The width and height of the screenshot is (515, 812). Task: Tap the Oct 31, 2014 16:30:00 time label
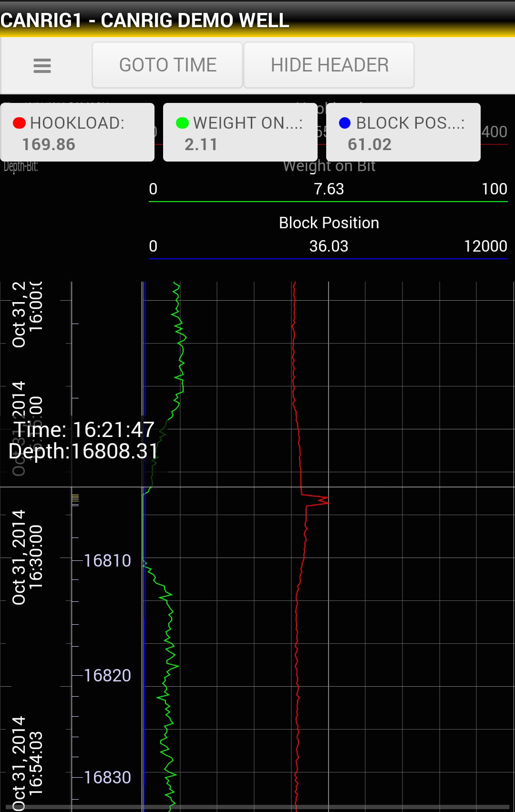pyautogui.click(x=27, y=557)
